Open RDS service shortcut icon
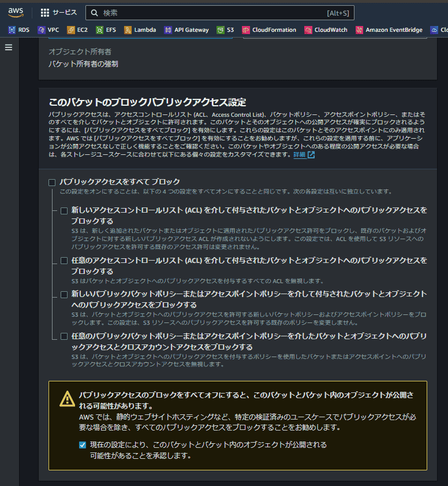 (x=12, y=30)
